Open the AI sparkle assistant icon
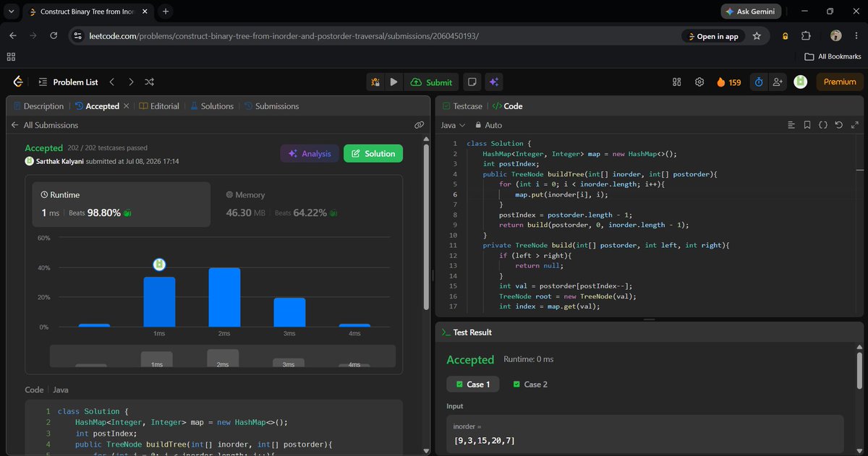This screenshot has height=456, width=868. (493, 82)
